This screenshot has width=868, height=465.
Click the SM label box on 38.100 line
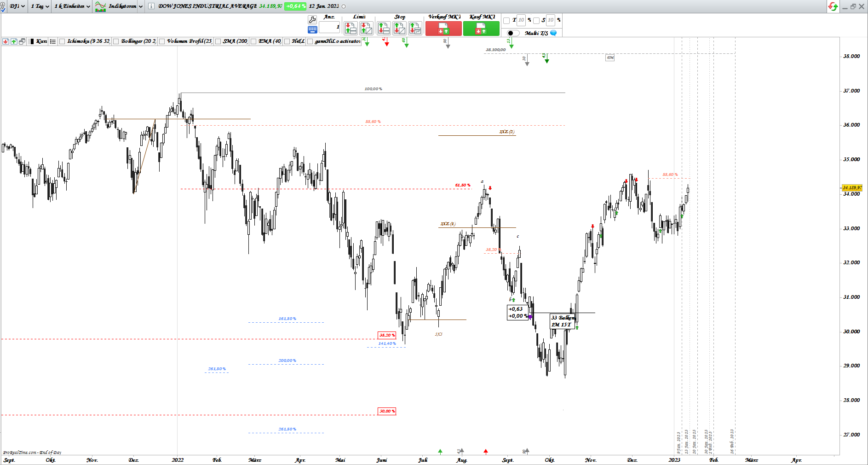tap(610, 58)
